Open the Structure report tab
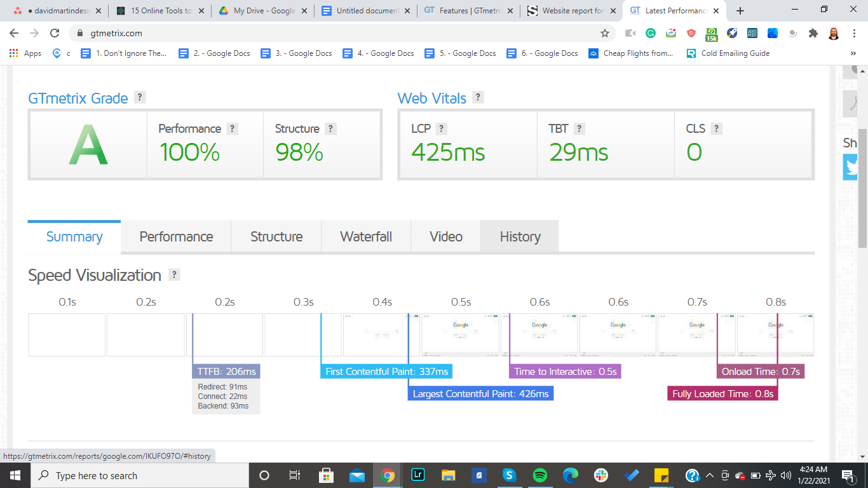The height and width of the screenshot is (488, 868). click(276, 237)
